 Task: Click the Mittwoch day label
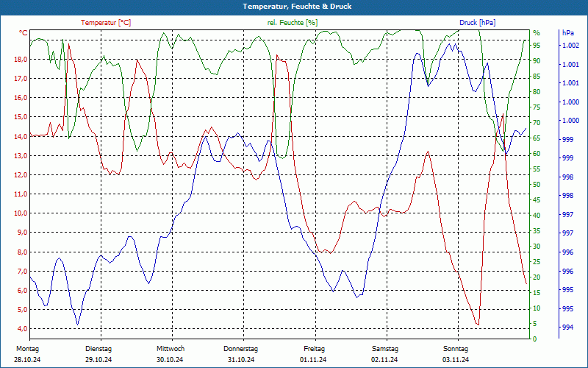[171, 349]
